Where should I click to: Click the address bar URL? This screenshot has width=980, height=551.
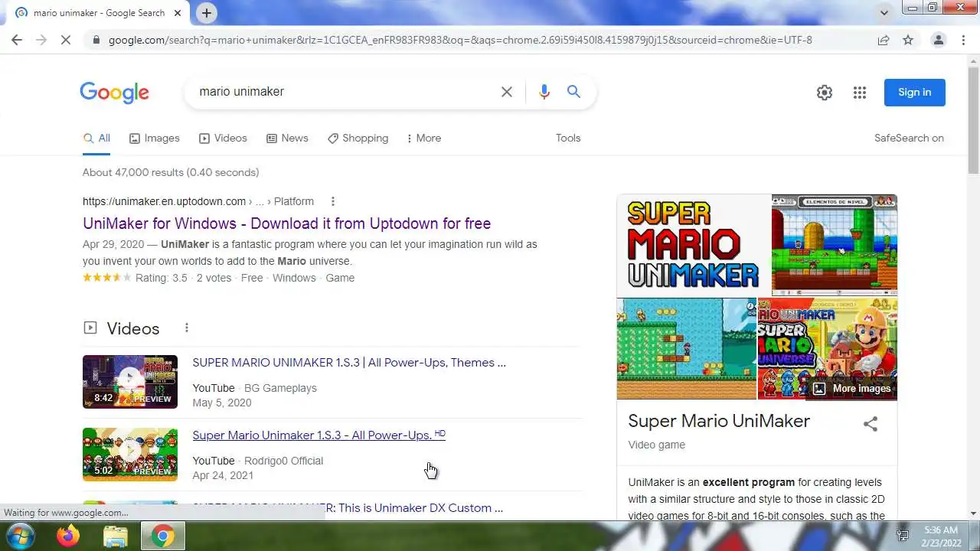460,40
